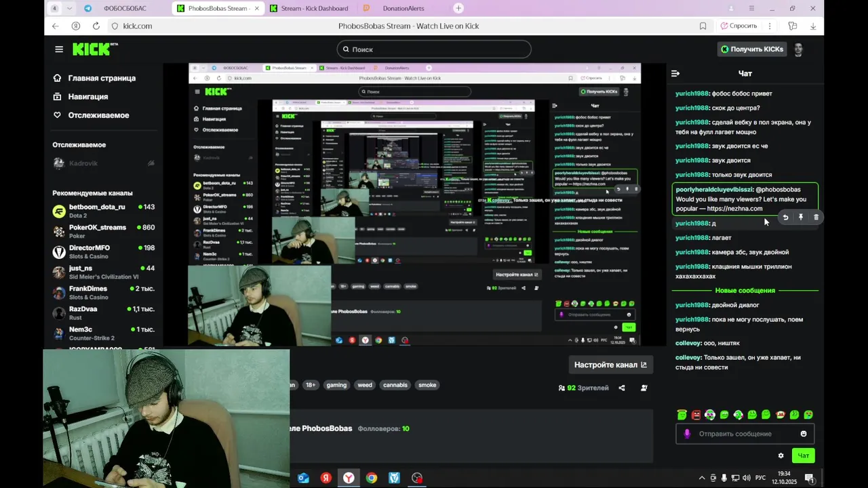868x488 pixels.
Task: Open Google Chrome from taskbar
Action: tap(372, 478)
